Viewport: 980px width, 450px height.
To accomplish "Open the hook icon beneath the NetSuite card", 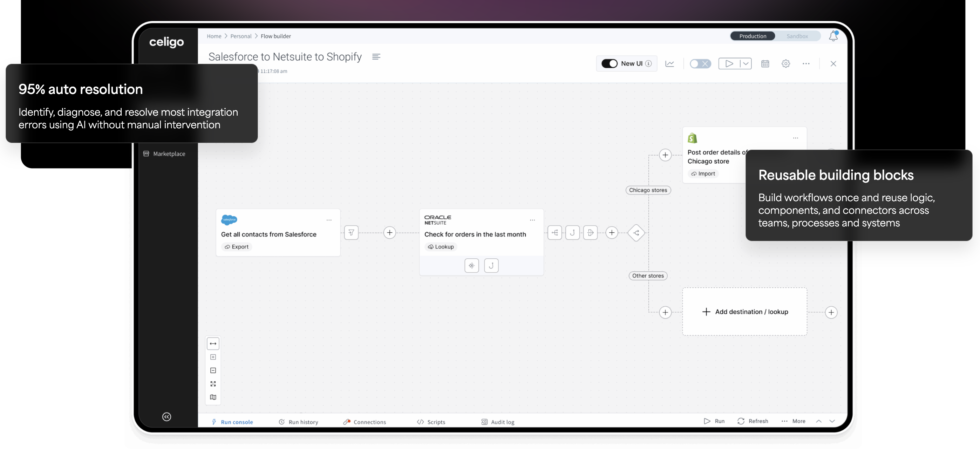I will [x=491, y=266].
